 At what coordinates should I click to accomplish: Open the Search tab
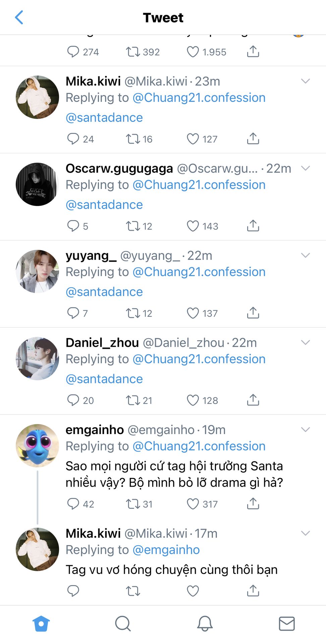coord(123,624)
